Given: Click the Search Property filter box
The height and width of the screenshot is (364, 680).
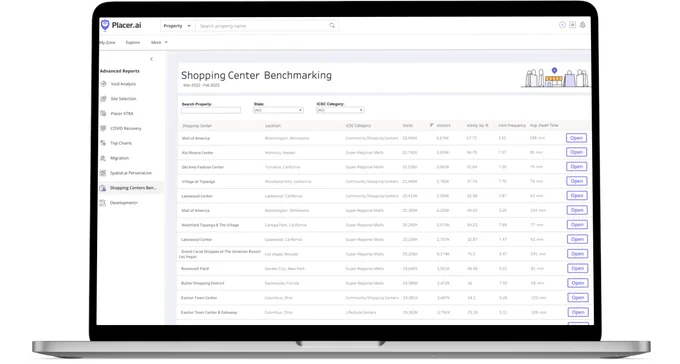Looking at the screenshot, I should pyautogui.click(x=211, y=110).
